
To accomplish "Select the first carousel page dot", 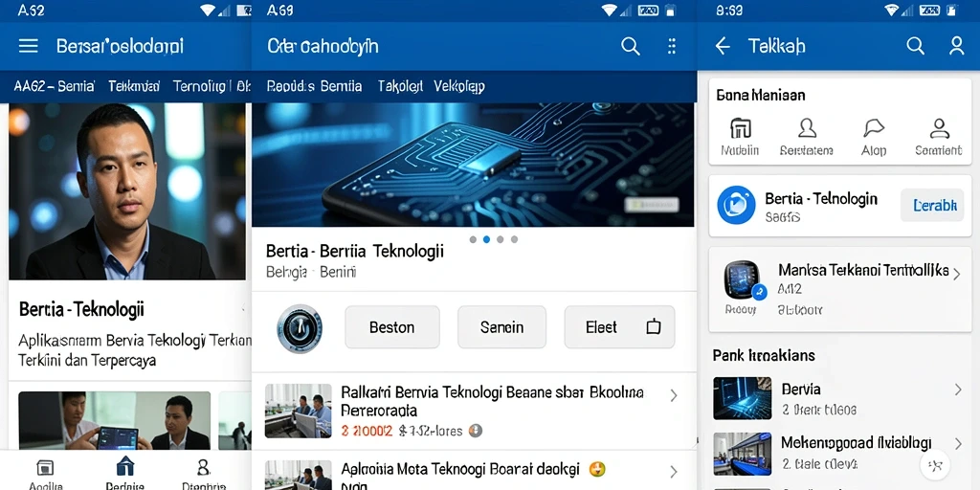I will [x=473, y=239].
